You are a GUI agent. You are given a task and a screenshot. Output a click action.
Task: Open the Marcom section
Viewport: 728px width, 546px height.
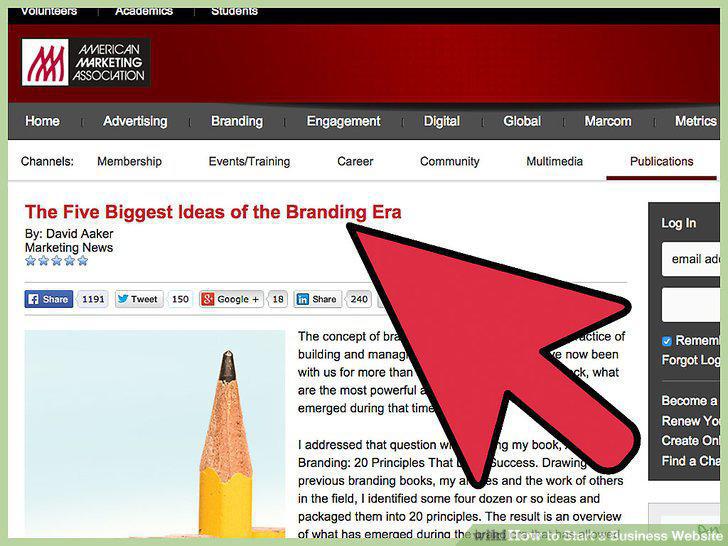click(x=608, y=121)
